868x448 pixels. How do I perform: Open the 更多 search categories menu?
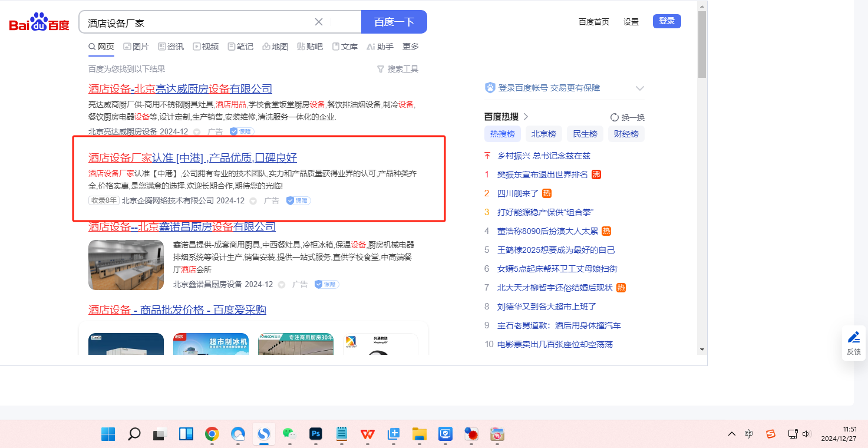[411, 47]
